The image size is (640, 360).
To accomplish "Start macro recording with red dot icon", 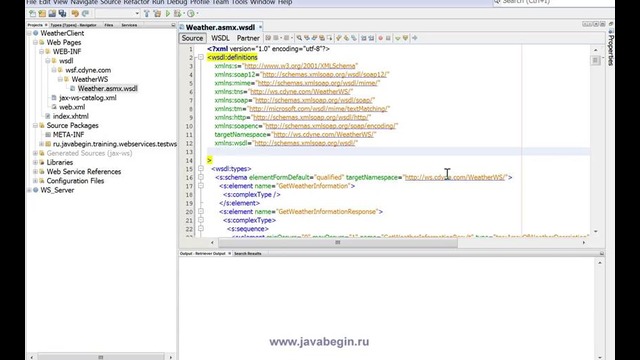I will 380,38.
